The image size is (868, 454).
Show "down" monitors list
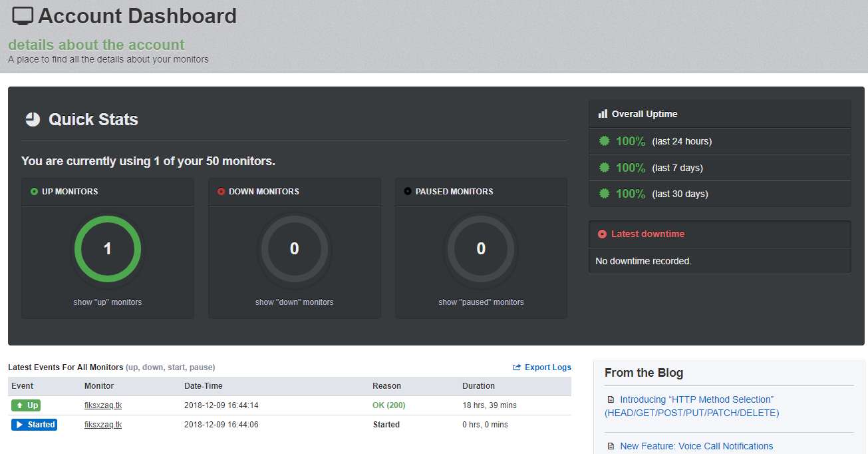(x=294, y=302)
